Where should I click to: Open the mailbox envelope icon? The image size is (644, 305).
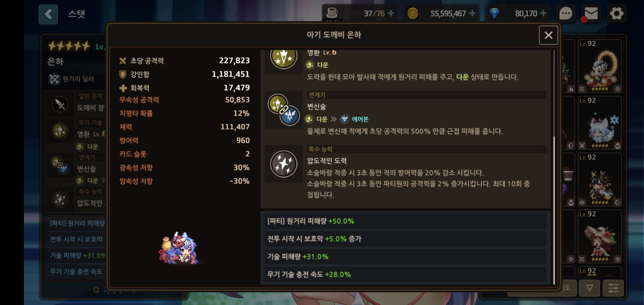pyautogui.click(x=591, y=13)
